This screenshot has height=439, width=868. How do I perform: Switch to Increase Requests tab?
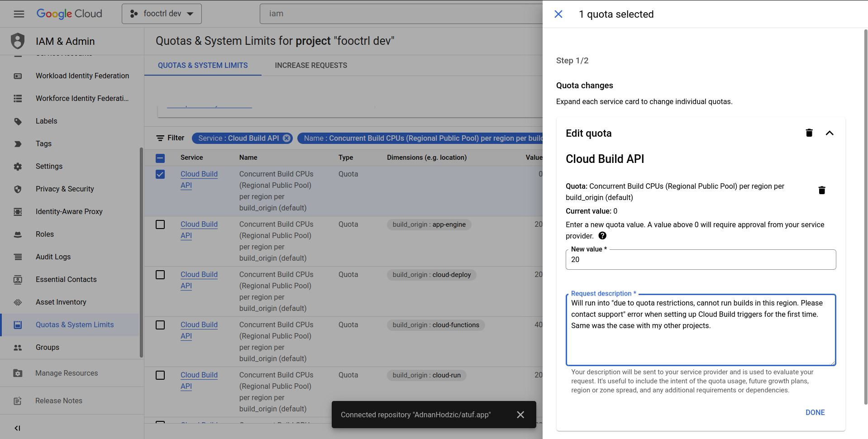pos(311,66)
